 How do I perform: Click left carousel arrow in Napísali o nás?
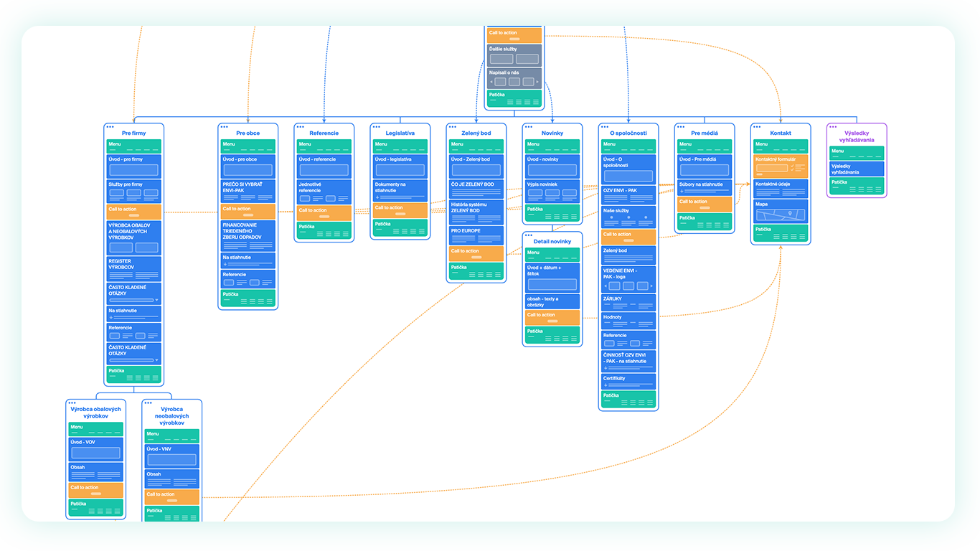(x=491, y=82)
